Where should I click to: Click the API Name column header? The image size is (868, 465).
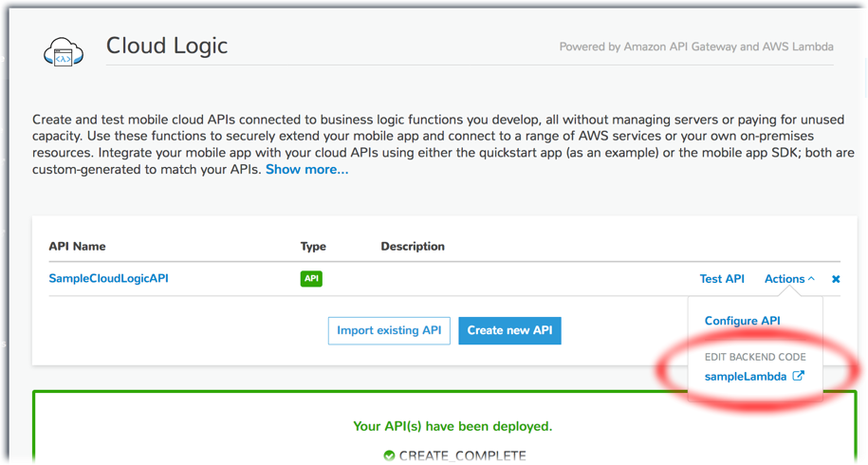[77, 247]
